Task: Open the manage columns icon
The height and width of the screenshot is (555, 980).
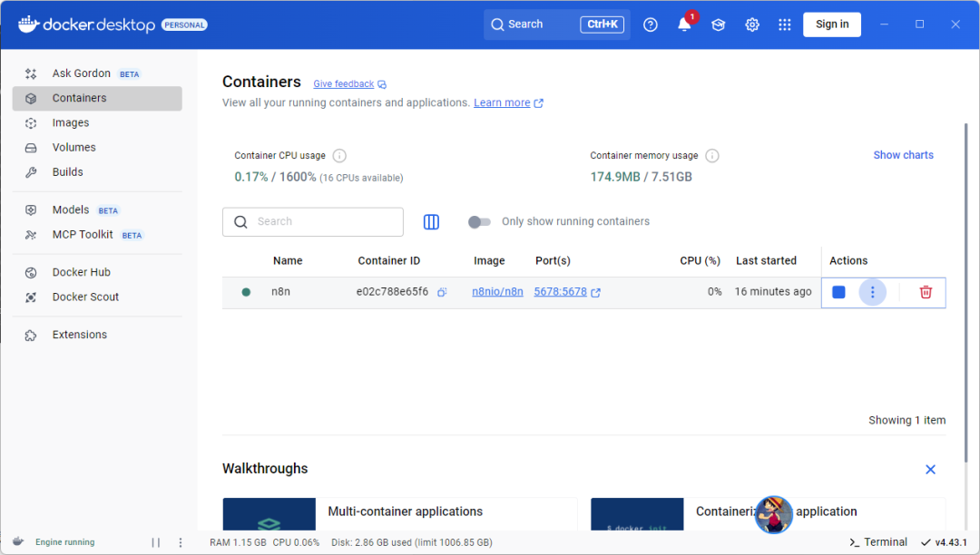Action: [x=431, y=221]
